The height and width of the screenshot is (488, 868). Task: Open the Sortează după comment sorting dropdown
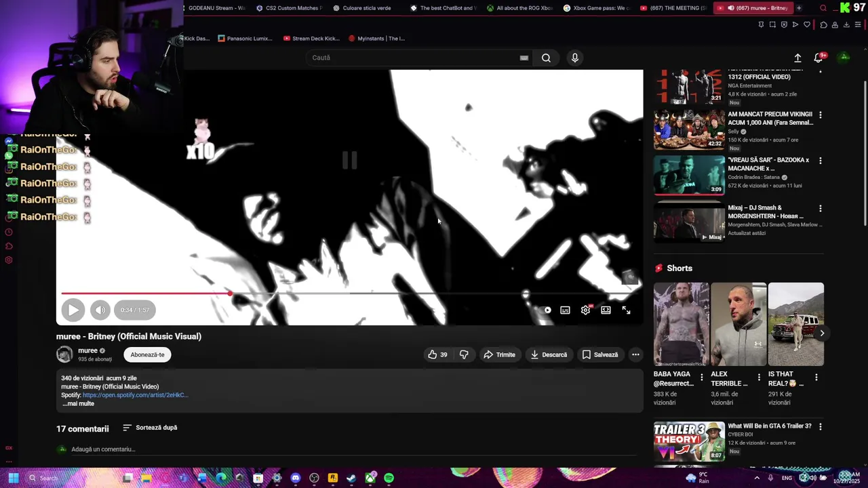(150, 428)
